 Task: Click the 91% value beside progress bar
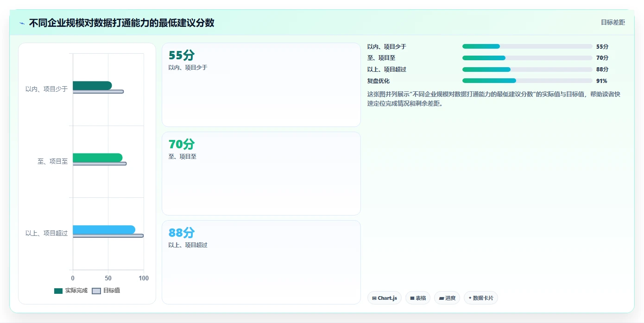pyautogui.click(x=602, y=81)
